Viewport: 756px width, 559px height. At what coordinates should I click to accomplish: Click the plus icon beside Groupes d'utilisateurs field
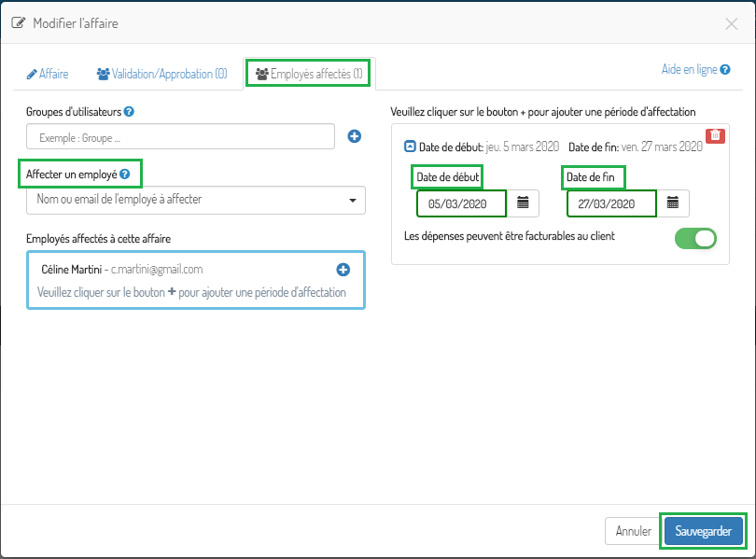coord(355,136)
